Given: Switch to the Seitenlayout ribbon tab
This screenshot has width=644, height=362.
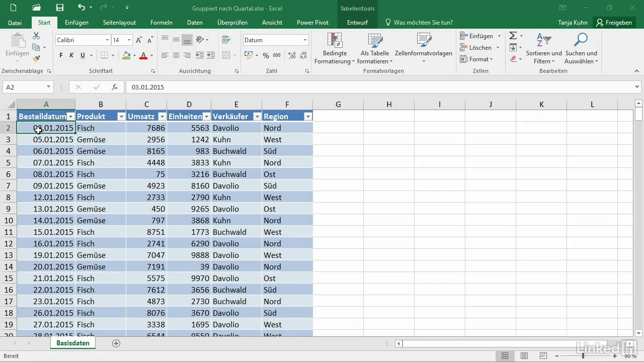Looking at the screenshot, I should point(119,23).
